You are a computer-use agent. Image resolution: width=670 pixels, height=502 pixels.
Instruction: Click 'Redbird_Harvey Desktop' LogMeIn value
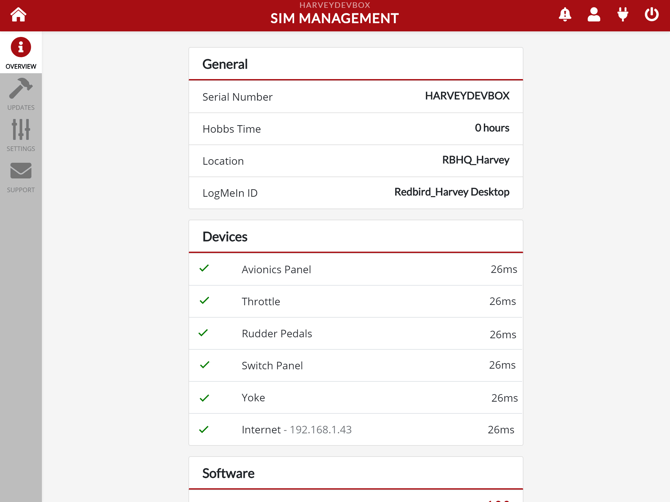coord(452,192)
